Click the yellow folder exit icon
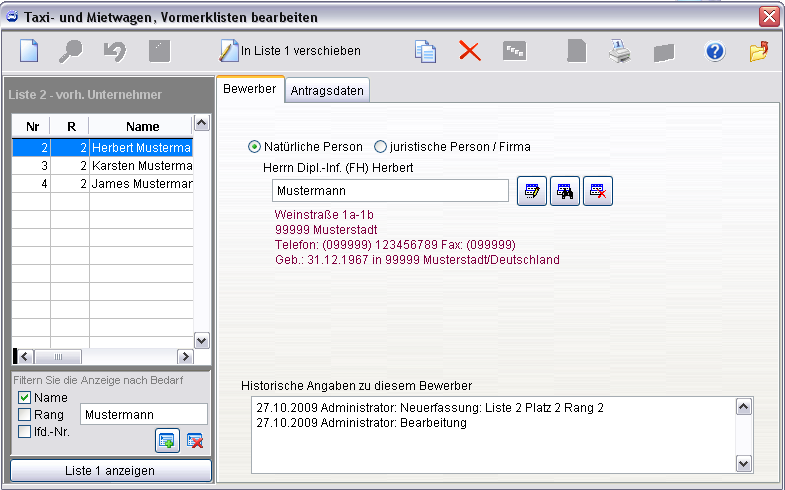 click(x=759, y=51)
